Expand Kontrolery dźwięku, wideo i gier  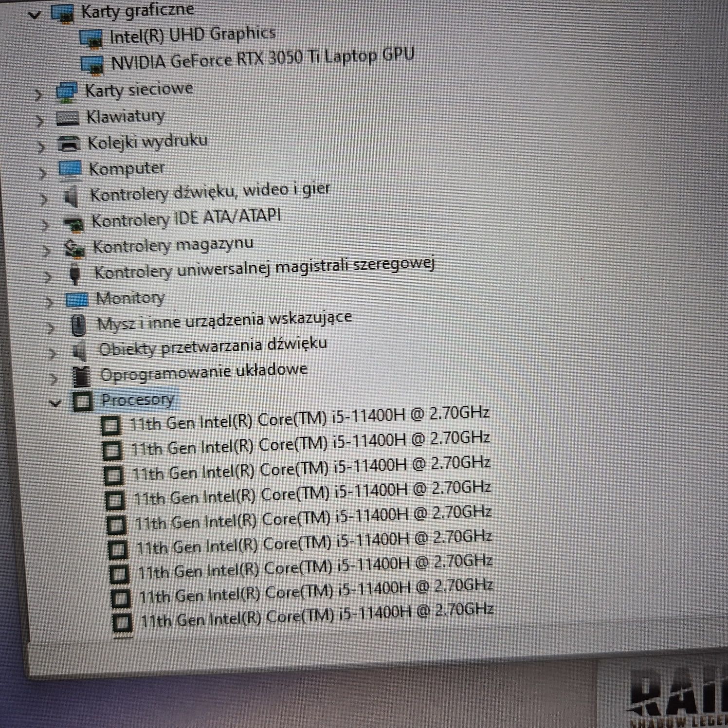point(44,199)
